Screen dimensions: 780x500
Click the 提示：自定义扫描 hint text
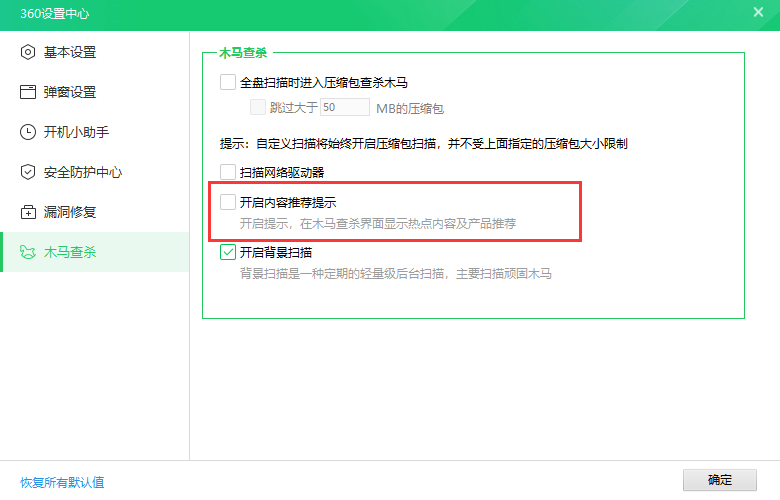click(424, 144)
